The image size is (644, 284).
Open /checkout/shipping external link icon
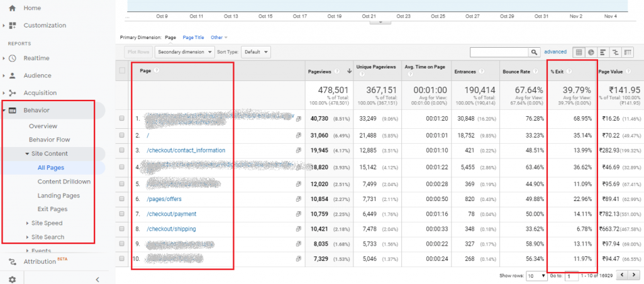click(x=299, y=229)
